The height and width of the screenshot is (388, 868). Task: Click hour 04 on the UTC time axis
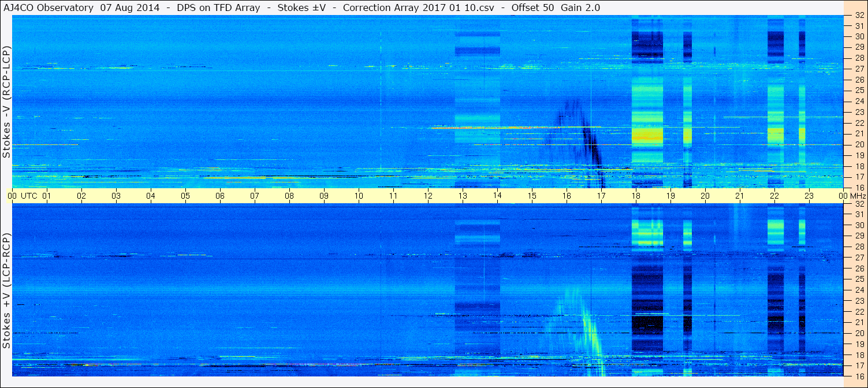click(151, 196)
